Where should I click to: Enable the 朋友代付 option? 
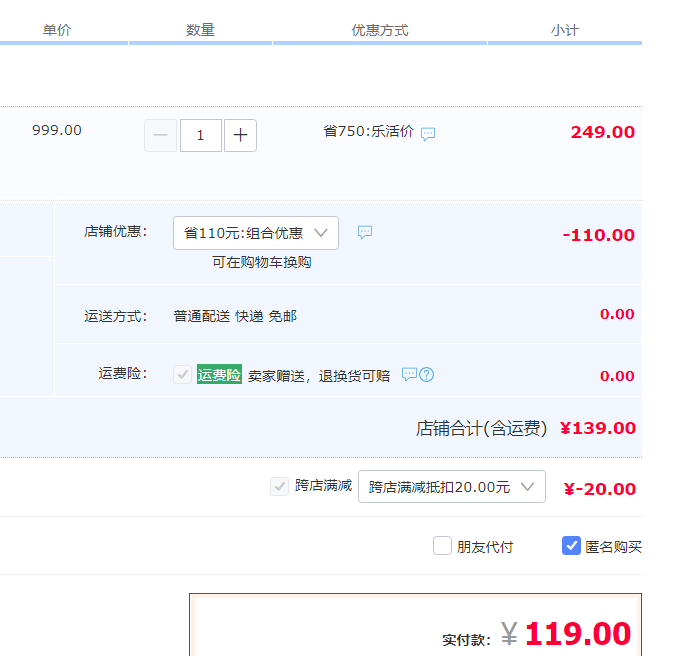tap(442, 546)
